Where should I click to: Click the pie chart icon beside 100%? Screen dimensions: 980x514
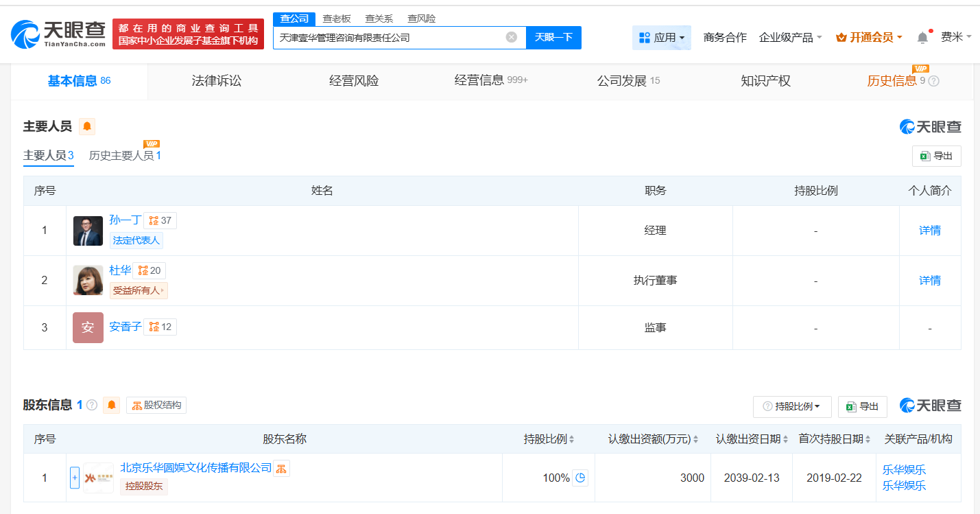point(580,478)
